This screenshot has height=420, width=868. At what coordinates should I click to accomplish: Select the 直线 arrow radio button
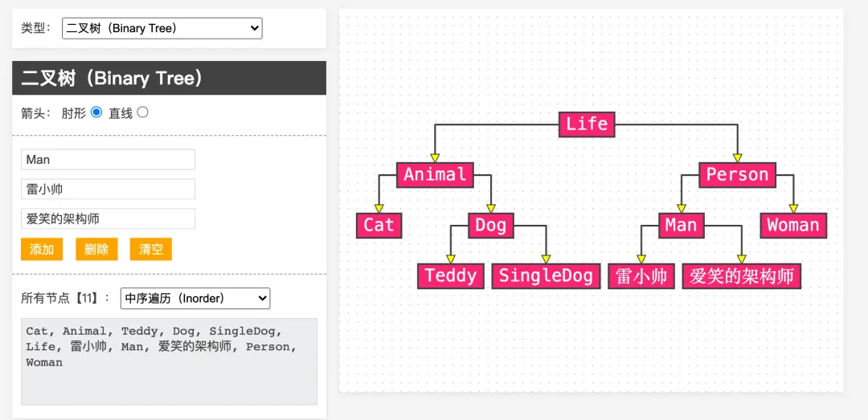(x=142, y=112)
